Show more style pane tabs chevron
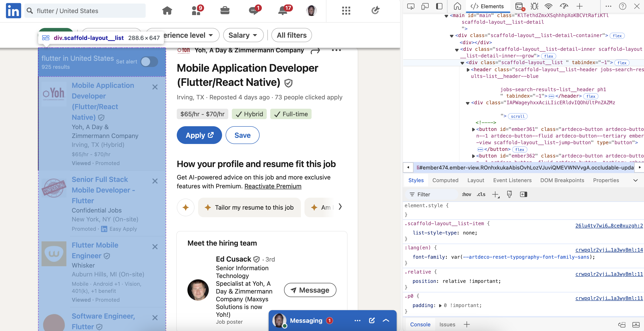The height and width of the screenshot is (331, 644). click(x=635, y=180)
